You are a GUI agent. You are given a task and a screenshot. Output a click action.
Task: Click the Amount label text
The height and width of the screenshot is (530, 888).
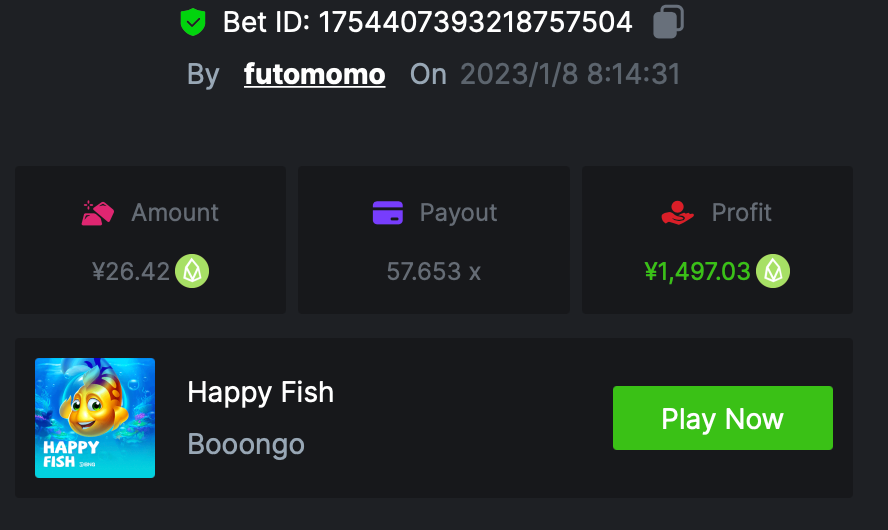pyautogui.click(x=175, y=213)
